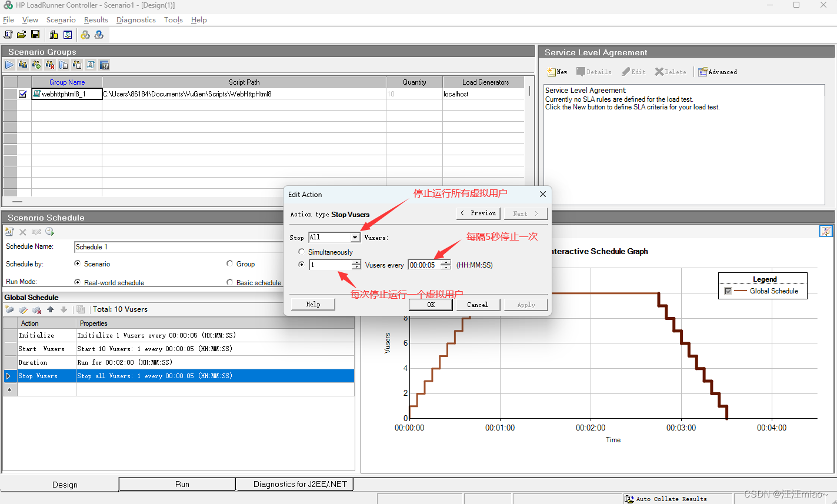The width and height of the screenshot is (837, 504).
Task: Select the Simultaneously radio option
Action: pos(302,252)
